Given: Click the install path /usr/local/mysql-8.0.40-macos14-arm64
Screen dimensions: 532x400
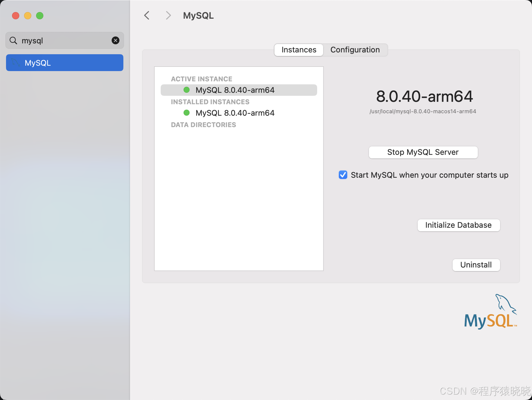Looking at the screenshot, I should [423, 111].
